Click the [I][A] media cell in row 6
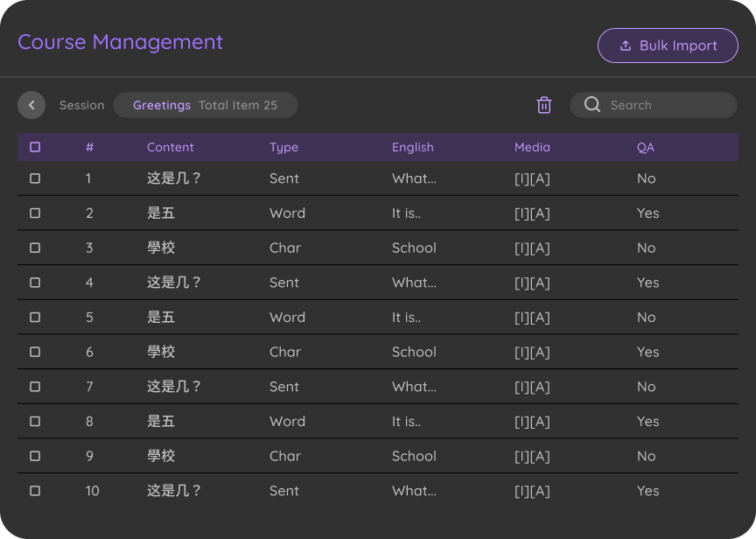 point(532,353)
